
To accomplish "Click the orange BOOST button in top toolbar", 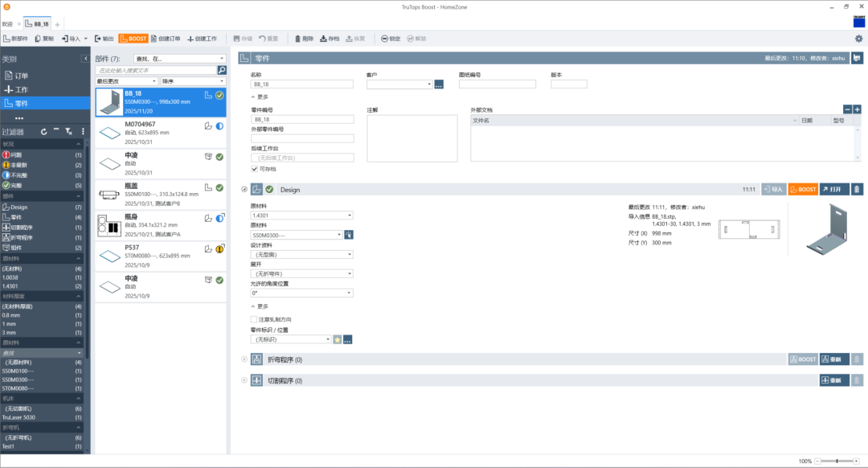I will tap(133, 39).
